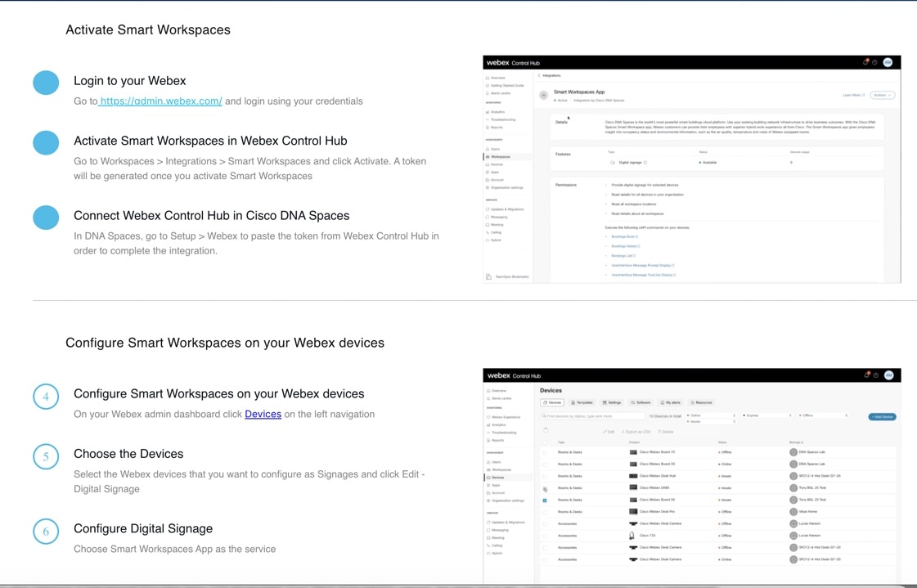The width and height of the screenshot is (917, 588).
Task: Click the help icon in lower Devices screenshot
Action: coord(876,375)
